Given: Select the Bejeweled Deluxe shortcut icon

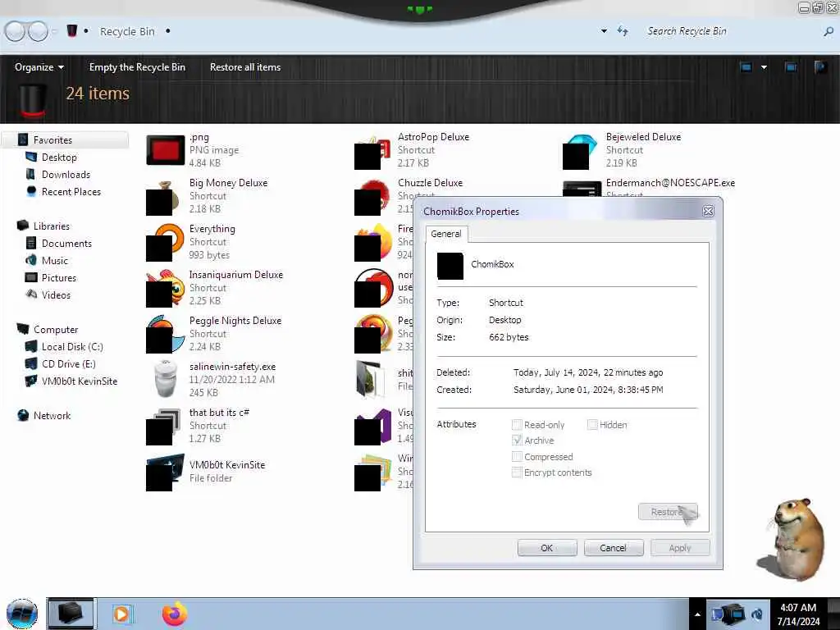Looking at the screenshot, I should [x=580, y=152].
